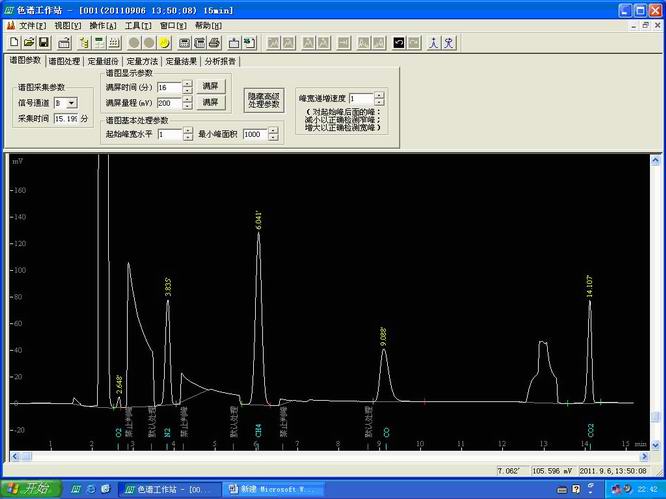Increase the 满屏时间 value with up arrow
Image resolution: width=666 pixels, height=499 pixels.
coord(187,84)
